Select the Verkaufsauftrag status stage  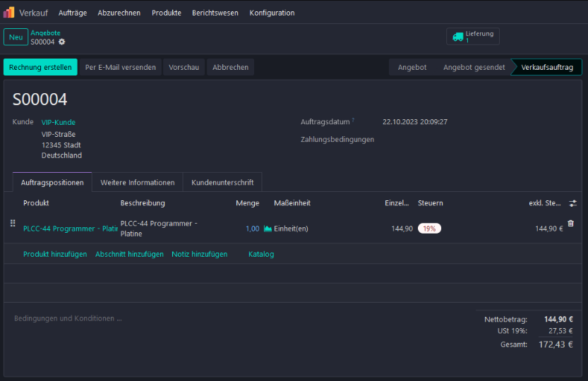coord(547,67)
